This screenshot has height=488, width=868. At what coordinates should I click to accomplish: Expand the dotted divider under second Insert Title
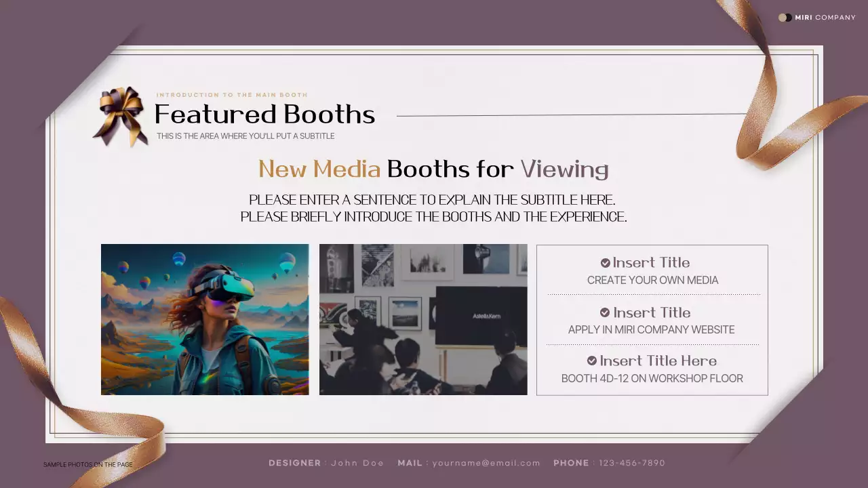click(652, 344)
